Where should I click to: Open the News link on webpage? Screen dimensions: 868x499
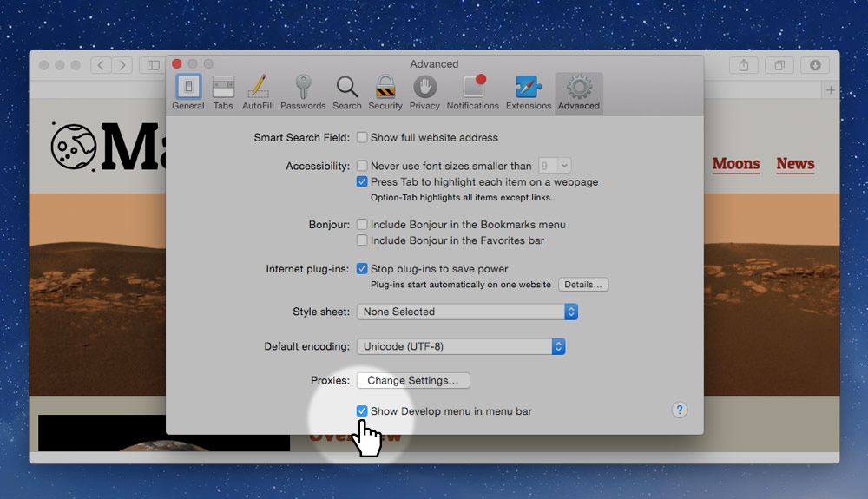coord(795,164)
